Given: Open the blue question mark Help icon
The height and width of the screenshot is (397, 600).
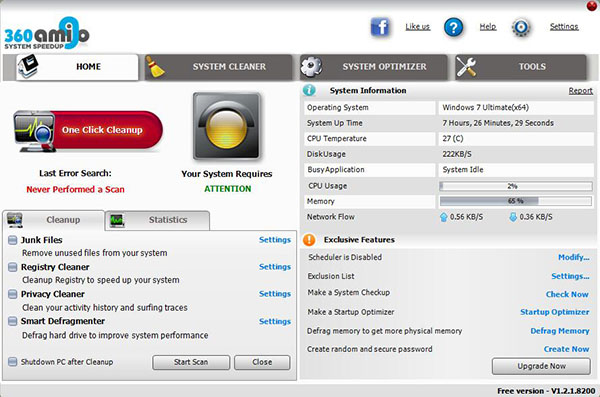Looking at the screenshot, I should [x=453, y=27].
